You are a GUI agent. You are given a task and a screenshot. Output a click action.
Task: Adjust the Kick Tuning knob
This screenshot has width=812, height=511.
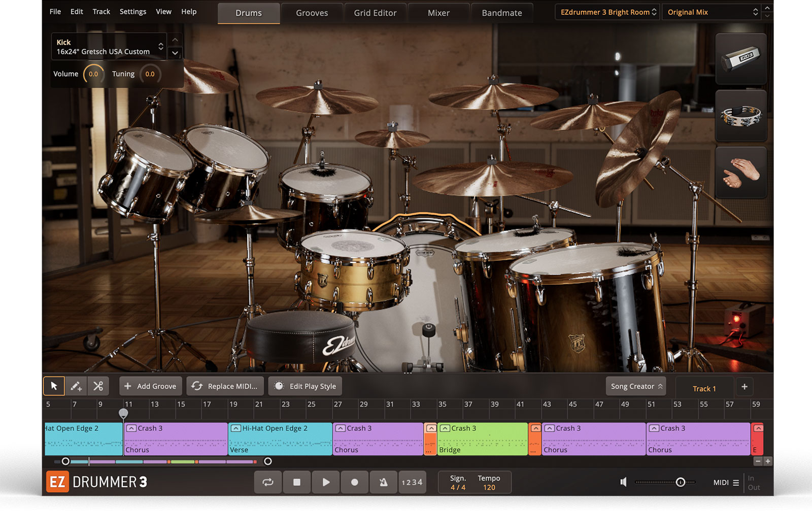pos(150,74)
